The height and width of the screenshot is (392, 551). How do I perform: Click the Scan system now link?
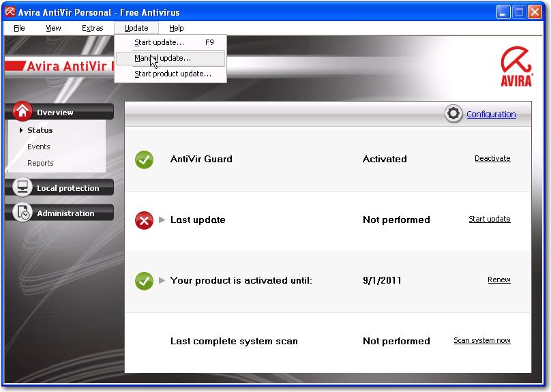tap(481, 340)
